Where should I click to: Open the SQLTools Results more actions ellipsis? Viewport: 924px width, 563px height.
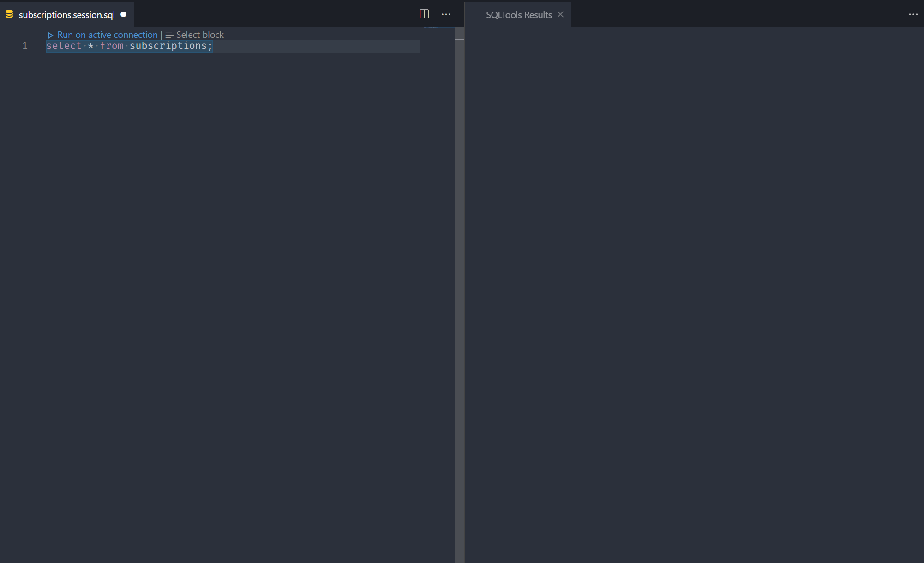pyautogui.click(x=914, y=14)
